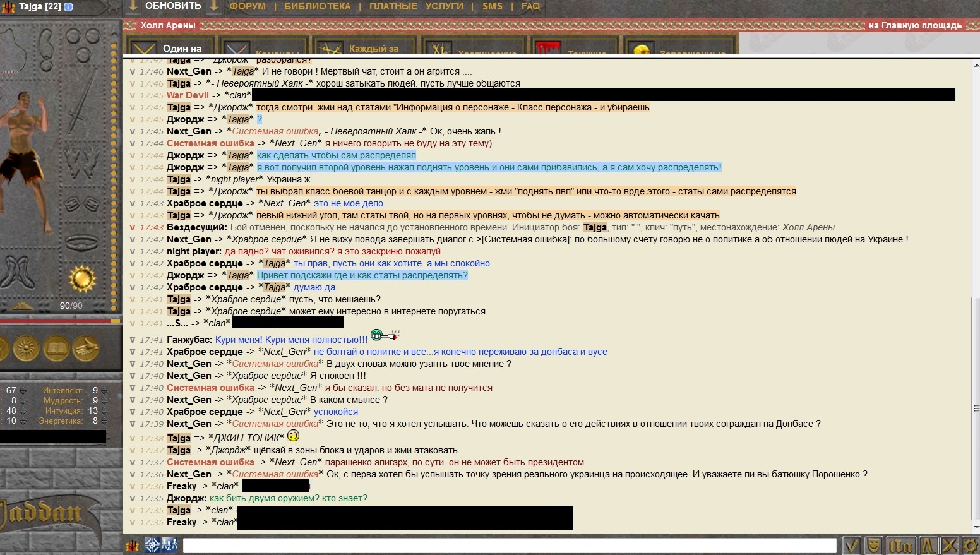980x555 pixels.
Task: Click the blue and red swords team battle icon
Action: [236, 49]
